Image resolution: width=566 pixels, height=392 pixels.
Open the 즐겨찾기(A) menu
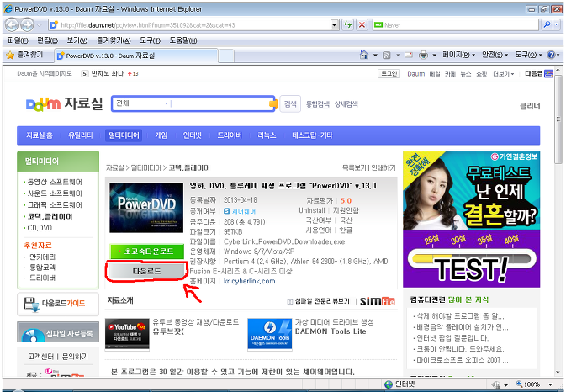point(114,40)
